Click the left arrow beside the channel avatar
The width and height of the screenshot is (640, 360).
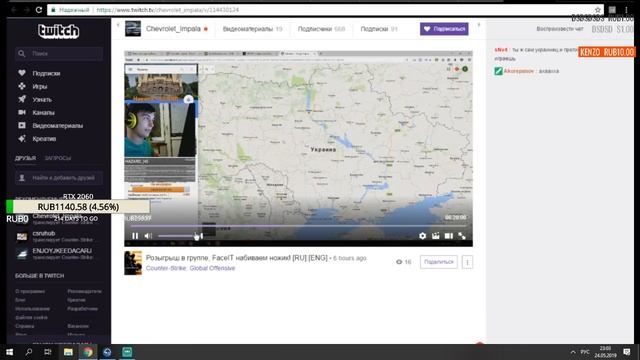coord(118,25)
